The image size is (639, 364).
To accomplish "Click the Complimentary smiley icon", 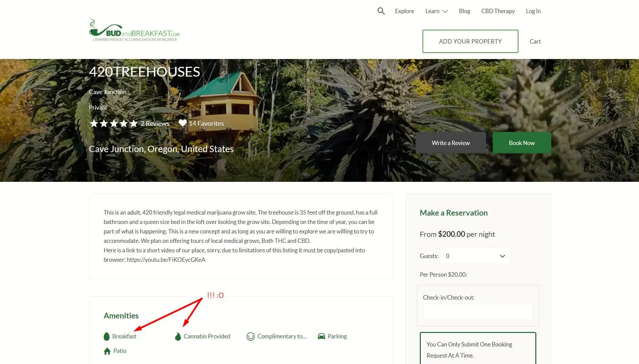I will tap(250, 336).
